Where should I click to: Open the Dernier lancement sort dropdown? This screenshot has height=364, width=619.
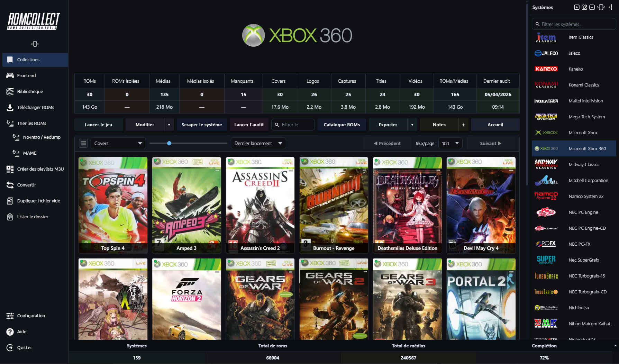(258, 143)
